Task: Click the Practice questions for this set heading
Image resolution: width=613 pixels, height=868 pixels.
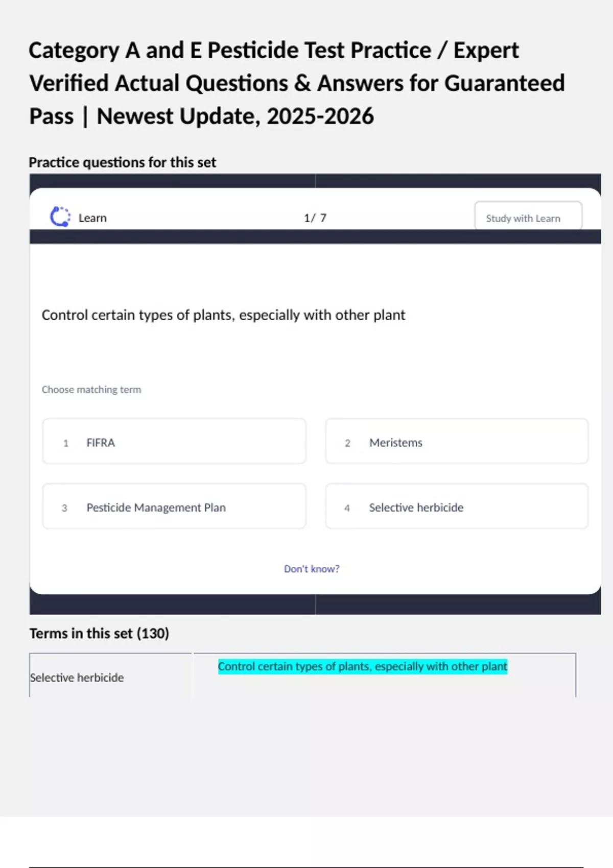Action: 123,162
